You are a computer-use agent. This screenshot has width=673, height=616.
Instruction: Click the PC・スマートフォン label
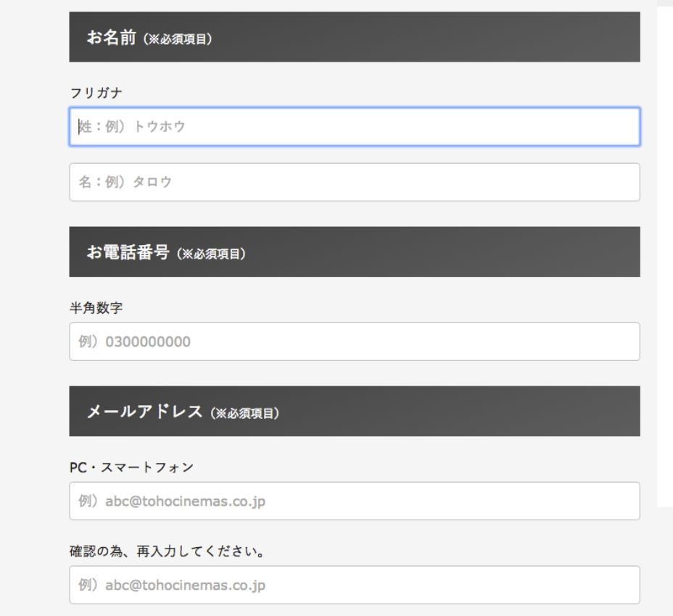click(x=132, y=467)
